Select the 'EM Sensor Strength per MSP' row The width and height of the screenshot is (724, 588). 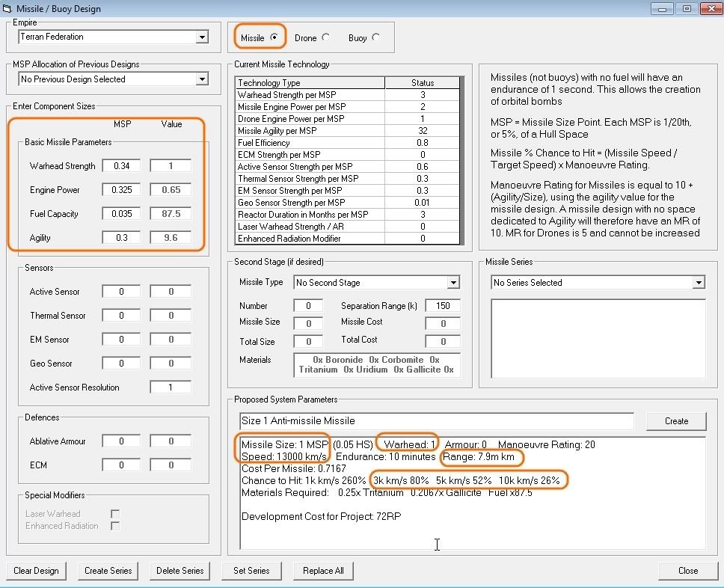tap(348, 191)
